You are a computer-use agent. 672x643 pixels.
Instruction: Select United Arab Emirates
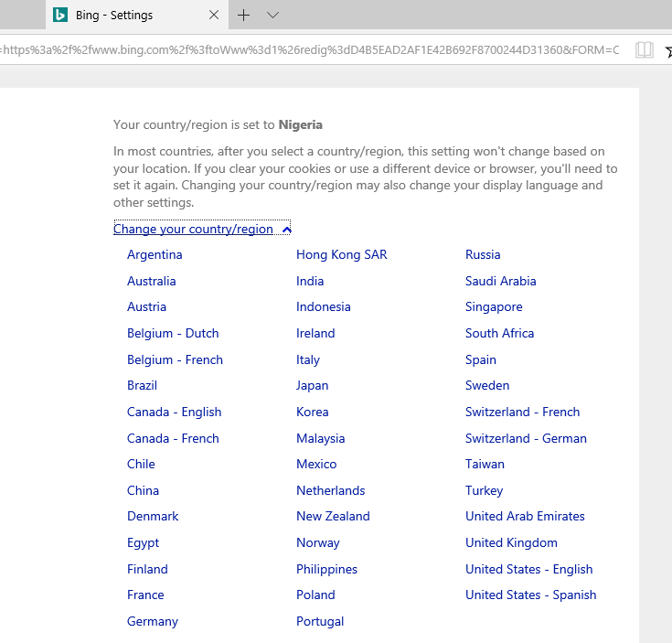click(x=525, y=517)
